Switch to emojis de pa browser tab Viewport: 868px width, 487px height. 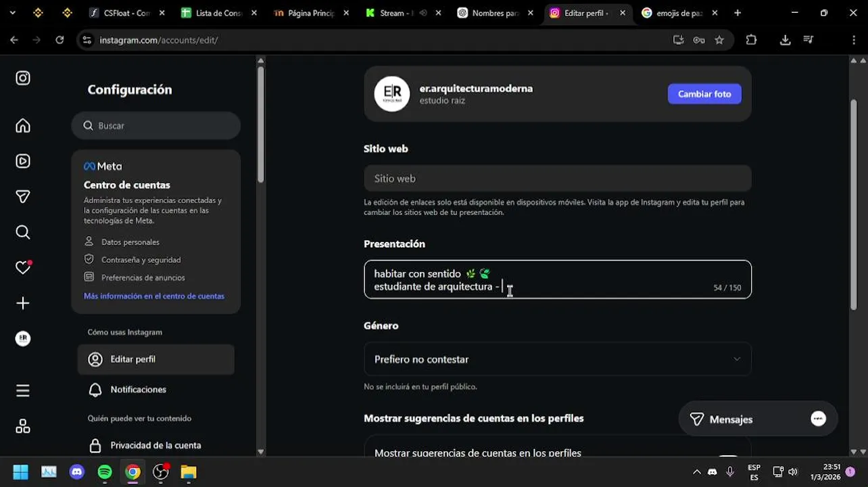pyautogui.click(x=679, y=13)
